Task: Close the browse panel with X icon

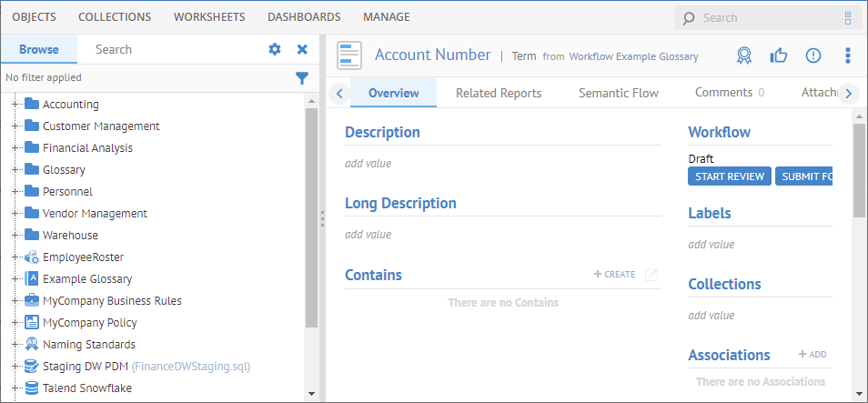Action: 302,49
